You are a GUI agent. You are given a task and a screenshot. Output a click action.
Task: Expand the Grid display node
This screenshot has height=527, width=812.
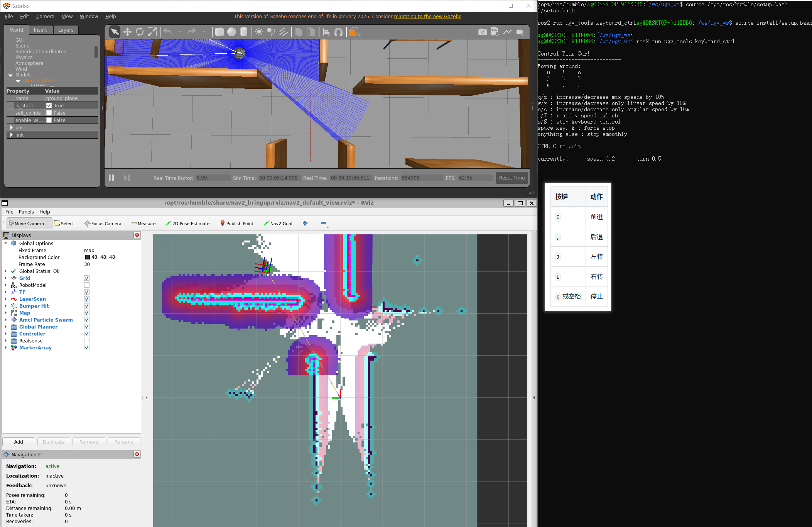point(6,278)
